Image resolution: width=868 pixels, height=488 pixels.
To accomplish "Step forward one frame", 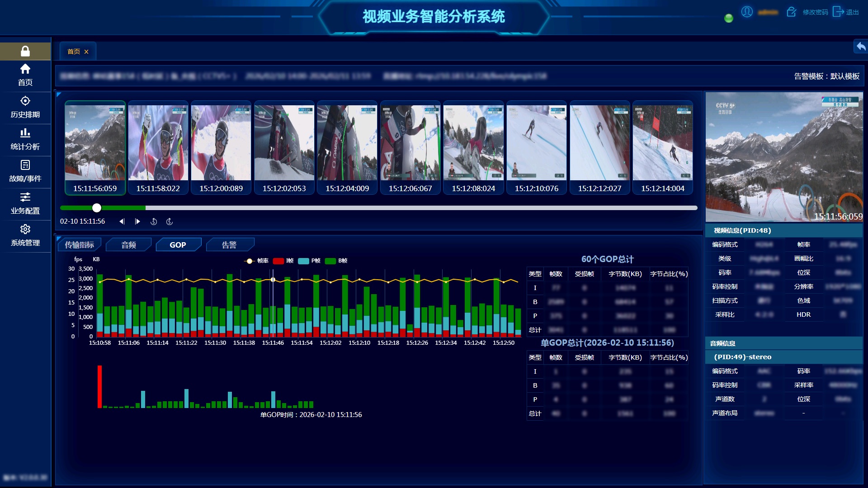I will 137,221.
